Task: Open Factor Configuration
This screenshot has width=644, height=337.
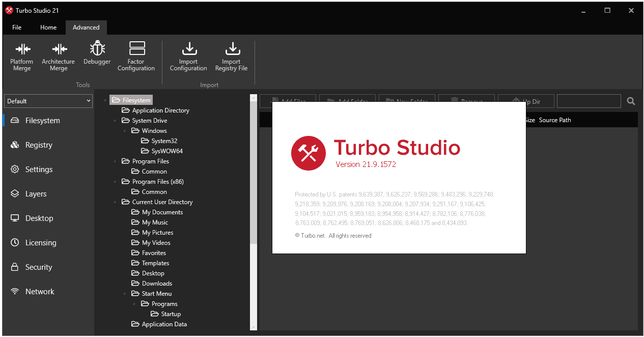Action: click(x=136, y=57)
